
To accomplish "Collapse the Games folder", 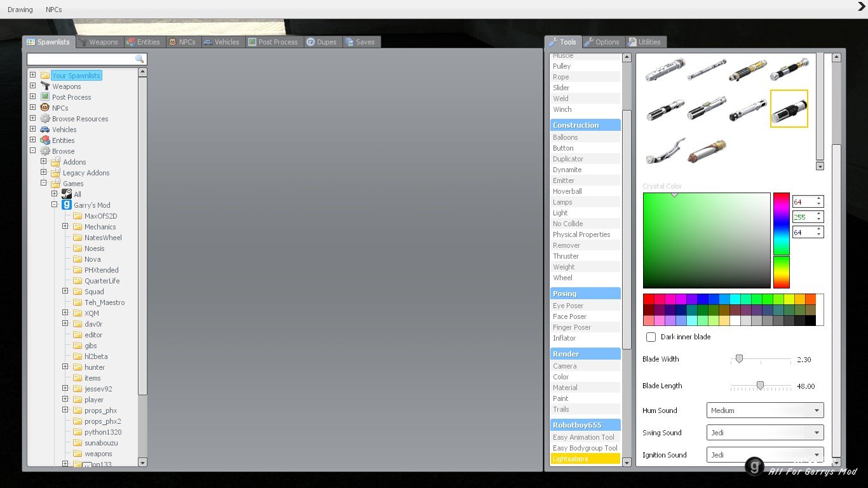I will pos(43,183).
